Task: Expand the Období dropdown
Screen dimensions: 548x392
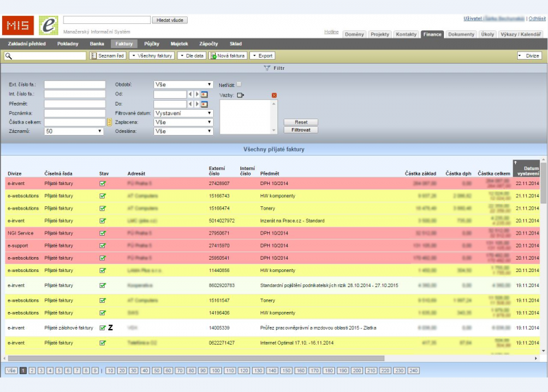Action: (x=183, y=85)
